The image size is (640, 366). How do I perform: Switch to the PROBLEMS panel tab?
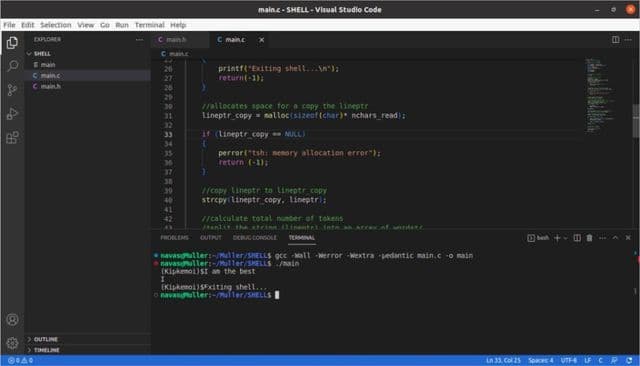[174, 238]
